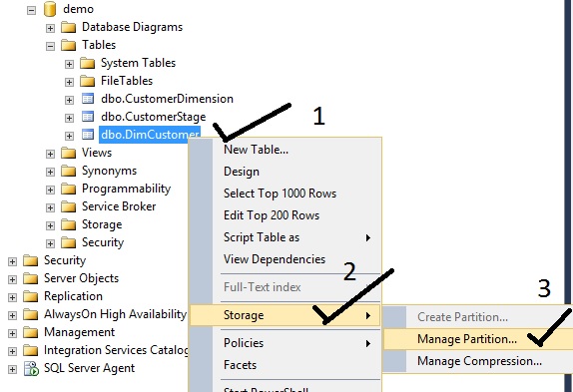
Task: Choose Select Top 1000 Rows
Action: [x=280, y=194]
